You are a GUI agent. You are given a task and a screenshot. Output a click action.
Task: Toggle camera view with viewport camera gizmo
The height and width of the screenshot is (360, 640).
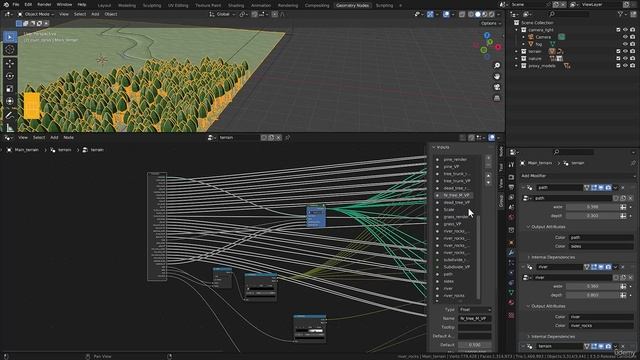tap(497, 87)
